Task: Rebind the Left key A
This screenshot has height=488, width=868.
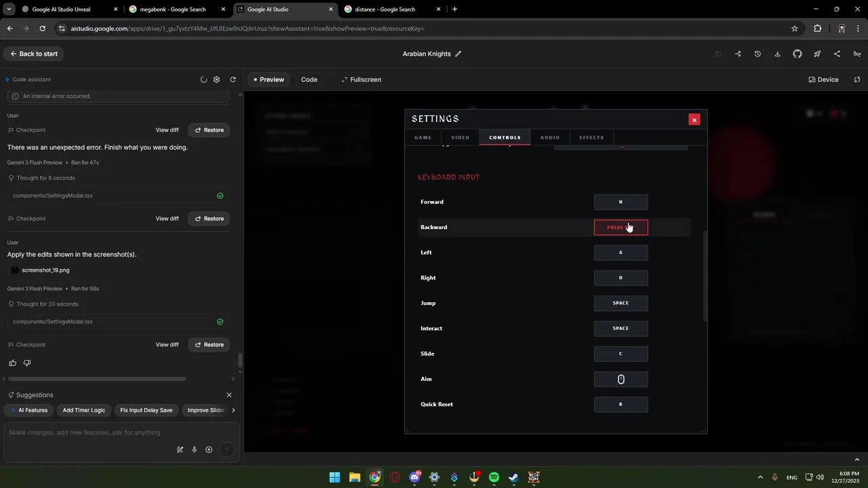Action: click(620, 253)
